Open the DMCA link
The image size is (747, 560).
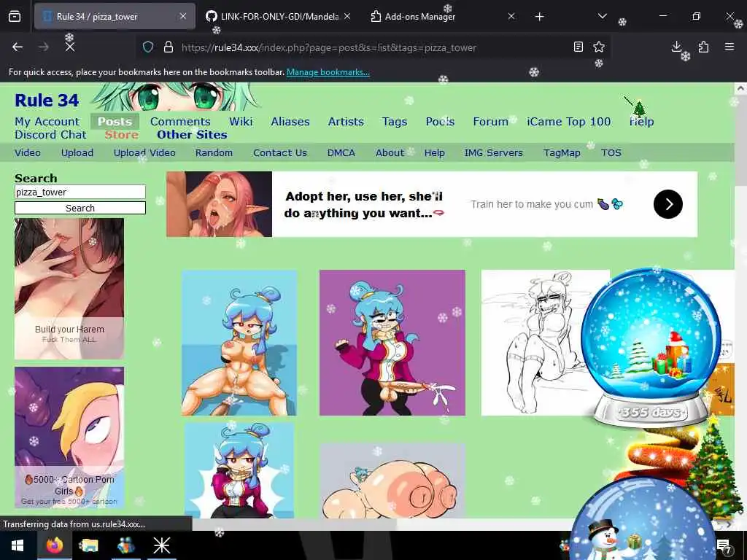[x=341, y=153]
